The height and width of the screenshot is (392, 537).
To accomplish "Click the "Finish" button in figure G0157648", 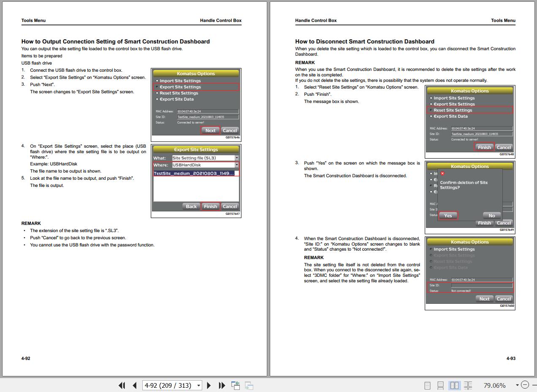I will [484, 147].
